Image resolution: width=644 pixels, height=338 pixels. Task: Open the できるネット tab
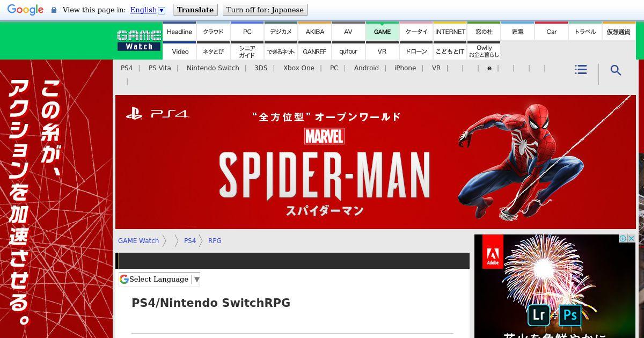click(281, 52)
